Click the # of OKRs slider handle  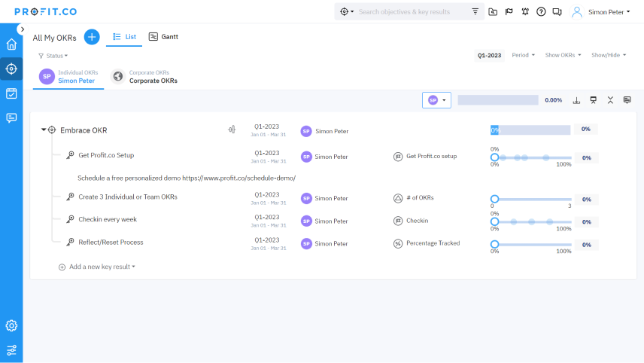click(x=494, y=199)
